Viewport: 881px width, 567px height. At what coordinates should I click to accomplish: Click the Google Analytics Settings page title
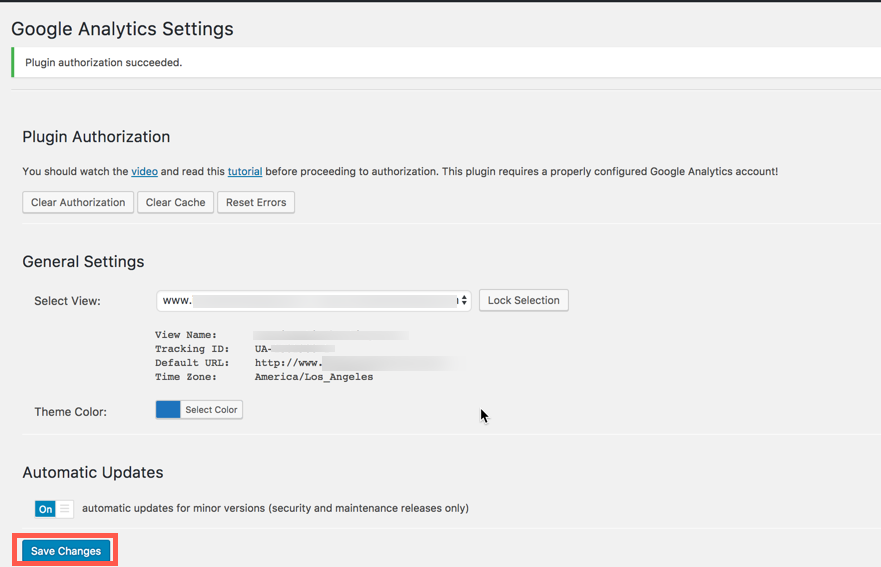(x=122, y=29)
